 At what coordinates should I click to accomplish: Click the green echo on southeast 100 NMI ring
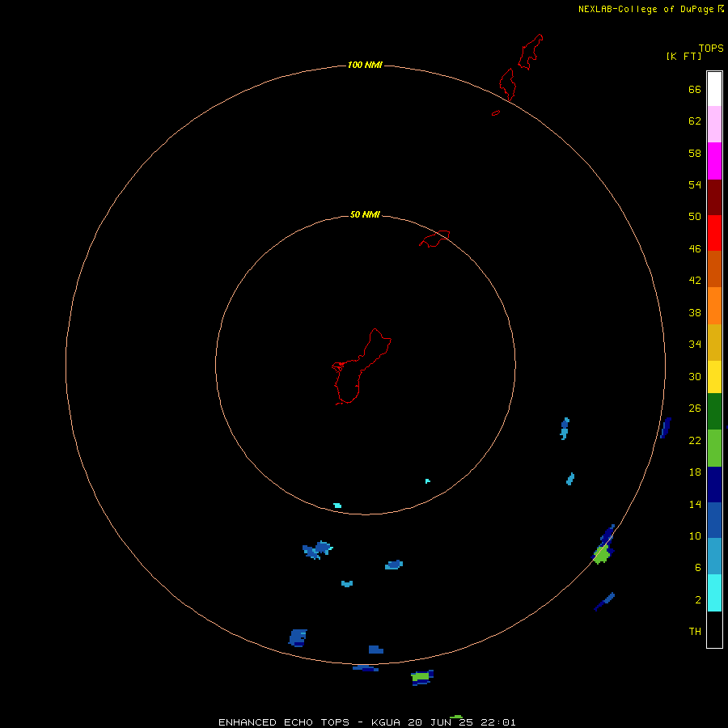[602, 554]
